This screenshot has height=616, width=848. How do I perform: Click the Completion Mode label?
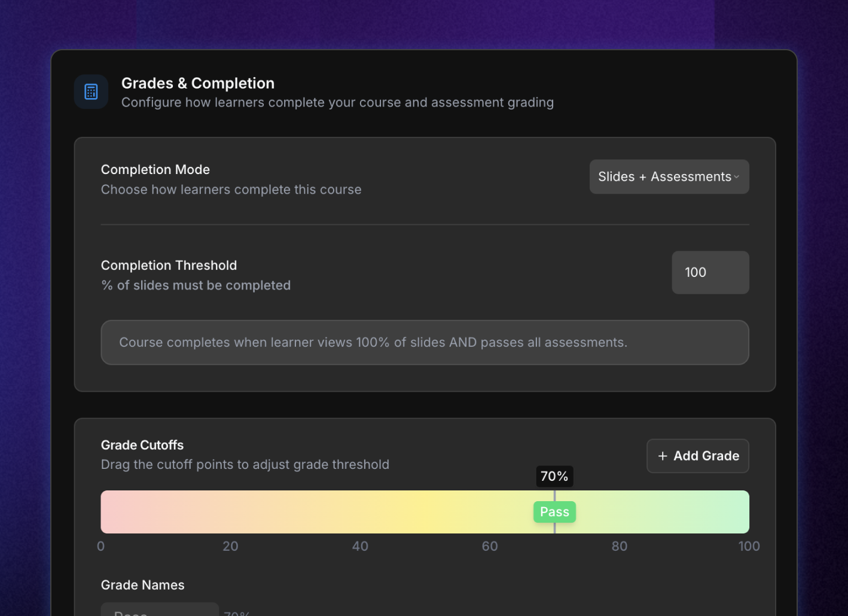pos(155,169)
